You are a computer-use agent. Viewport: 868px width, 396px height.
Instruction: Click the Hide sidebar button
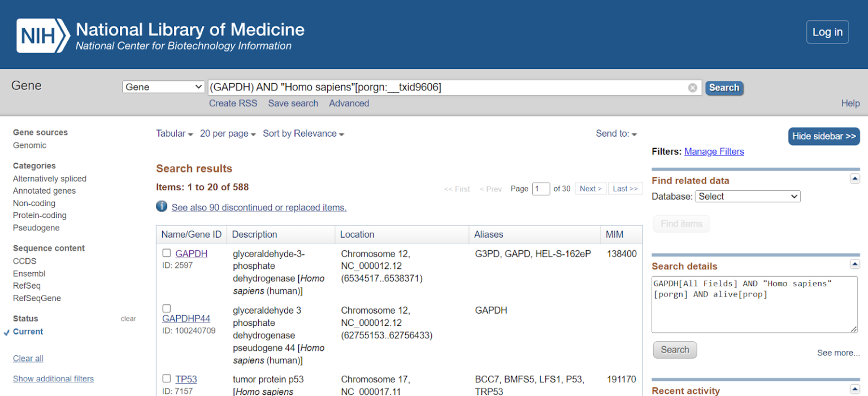tap(823, 136)
